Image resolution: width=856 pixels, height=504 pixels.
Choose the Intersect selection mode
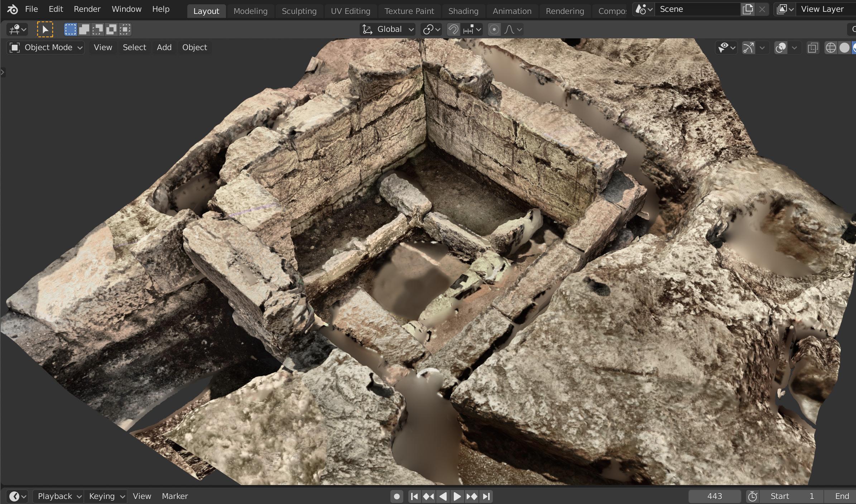pyautogui.click(x=125, y=29)
